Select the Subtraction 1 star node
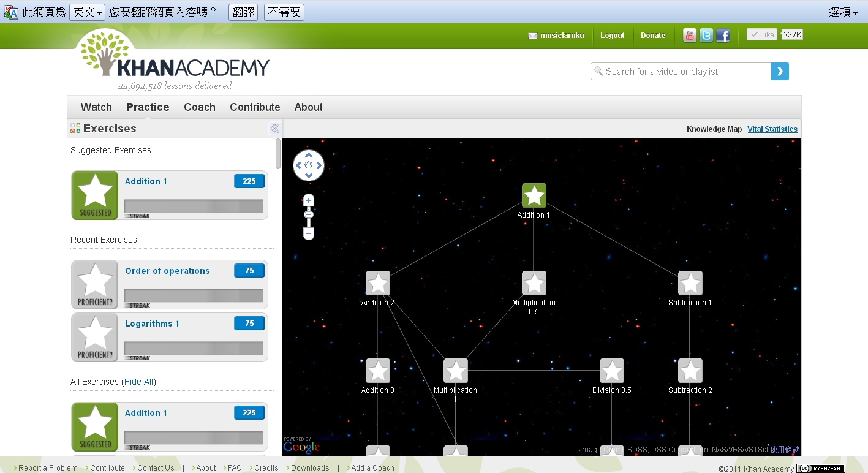 [x=690, y=283]
